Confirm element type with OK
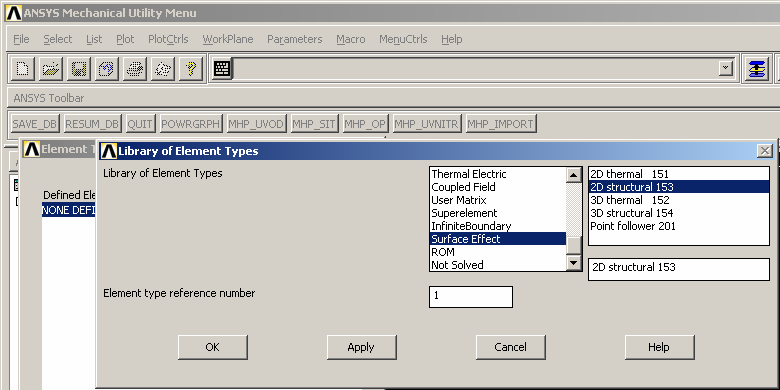The height and width of the screenshot is (390, 780). pyautogui.click(x=212, y=347)
